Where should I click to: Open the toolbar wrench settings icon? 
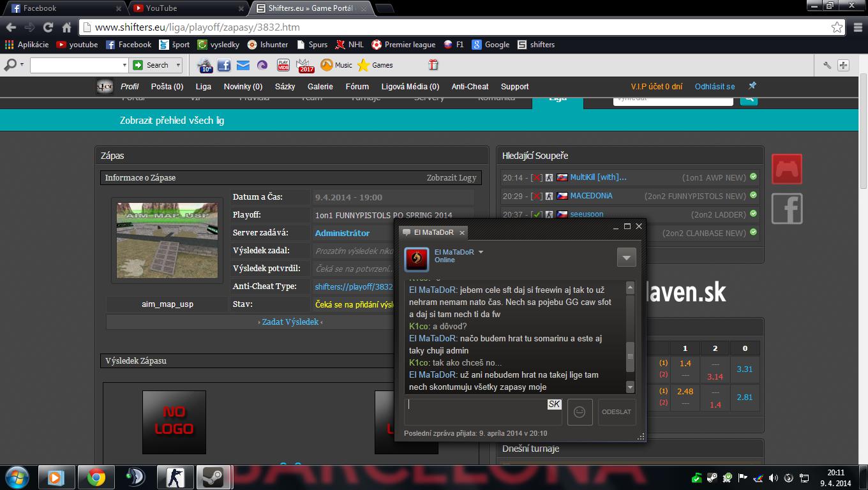827,65
